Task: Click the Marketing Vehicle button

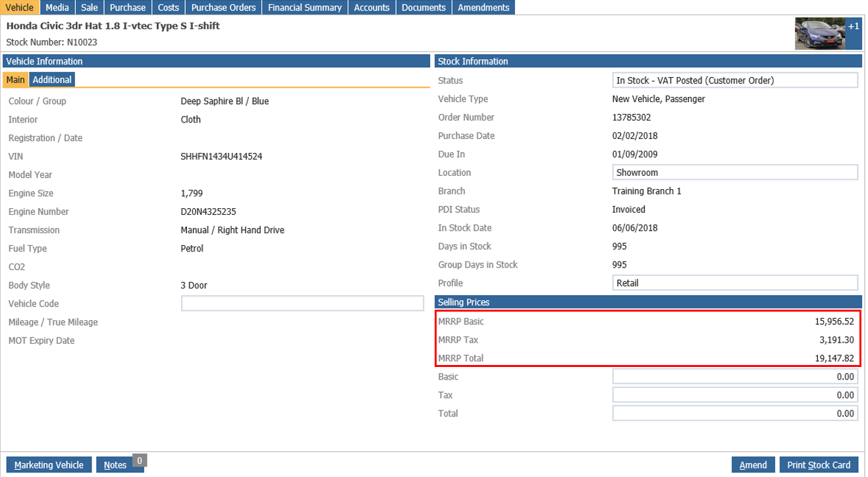Action: 49,465
